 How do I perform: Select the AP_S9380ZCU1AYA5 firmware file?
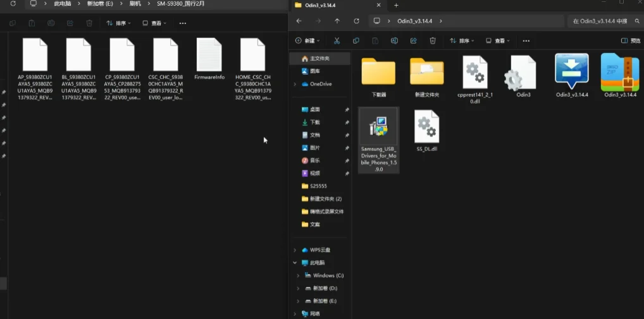click(35, 69)
